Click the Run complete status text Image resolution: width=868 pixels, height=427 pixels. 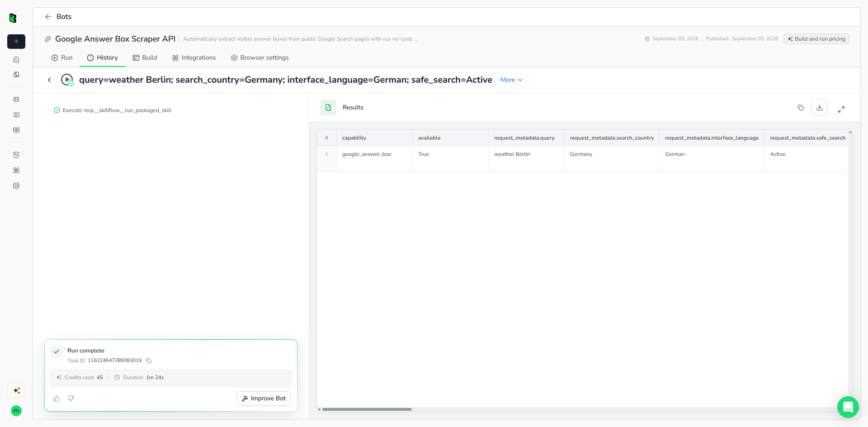(x=86, y=351)
